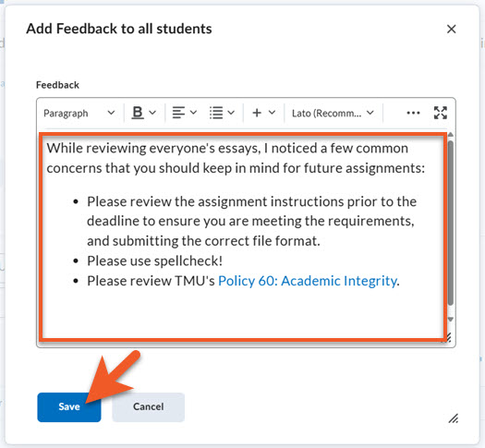
Task: Click the Cancel button
Action: pos(148,406)
